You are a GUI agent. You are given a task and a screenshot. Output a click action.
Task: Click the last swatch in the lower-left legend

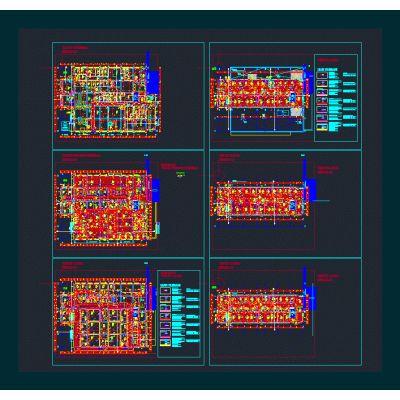coord(166,342)
